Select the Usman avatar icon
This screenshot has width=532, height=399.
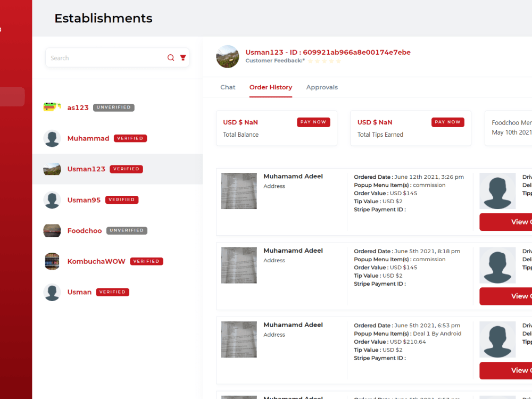pyautogui.click(x=52, y=292)
